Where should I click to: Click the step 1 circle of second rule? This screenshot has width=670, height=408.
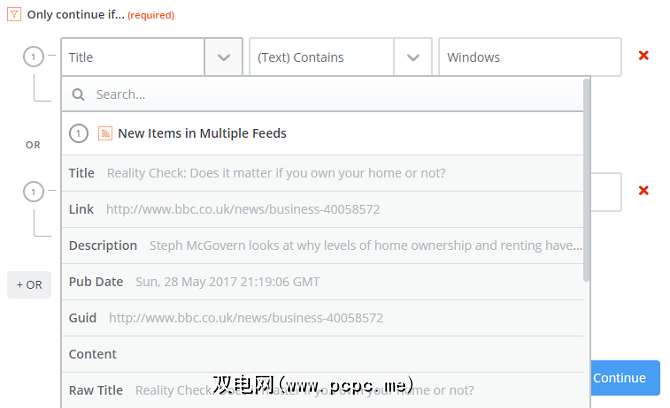(33, 191)
